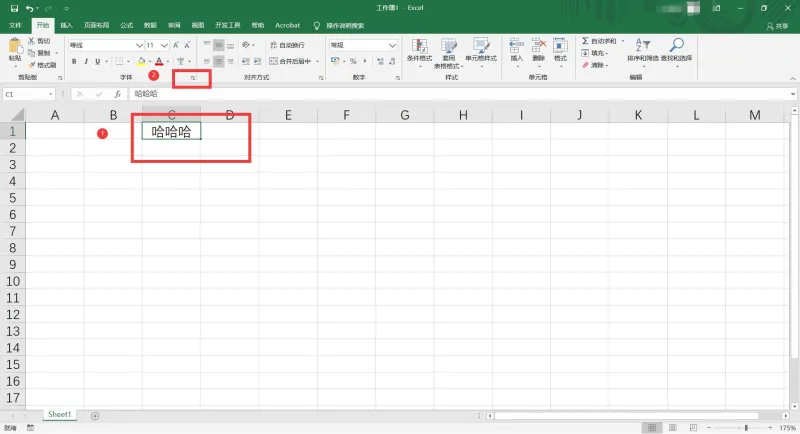Open the number format (常规) dropdown
The width and height of the screenshot is (800, 434).
pos(392,45)
